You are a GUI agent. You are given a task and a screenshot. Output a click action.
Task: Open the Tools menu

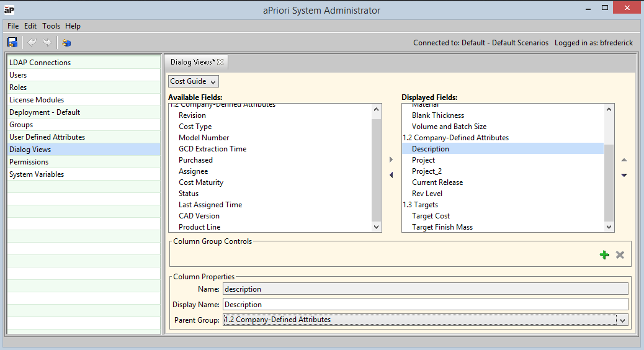click(51, 26)
